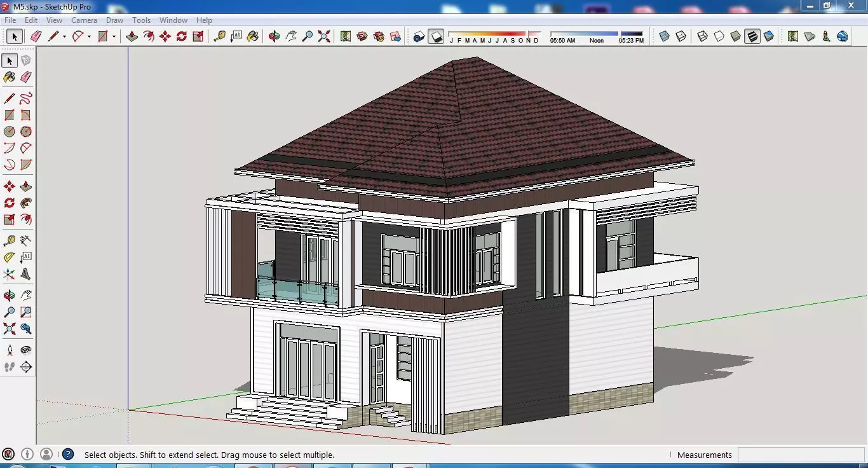Click the question-mark Instructor icon in status bar
The width and height of the screenshot is (868, 468).
pos(68,455)
